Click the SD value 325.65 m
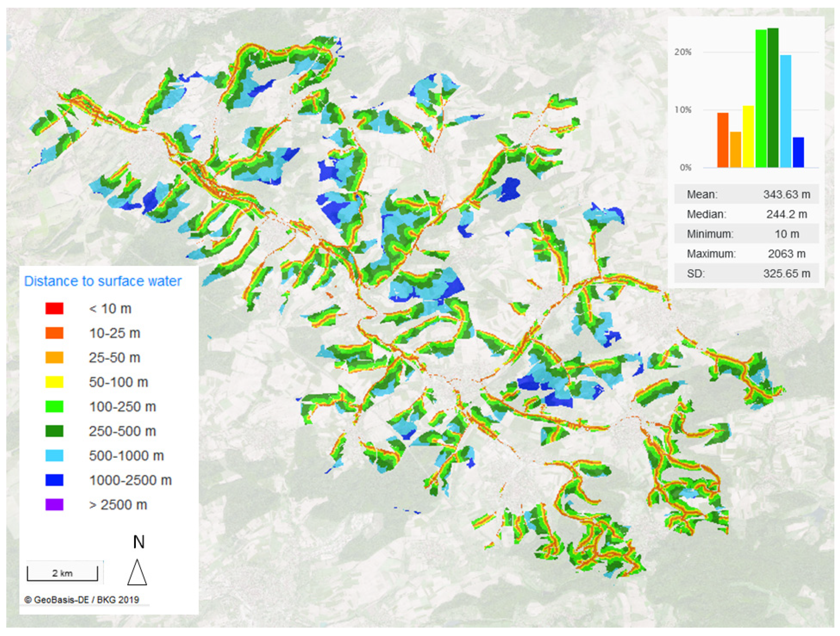Screen dimensions: 840x636 coord(787,274)
